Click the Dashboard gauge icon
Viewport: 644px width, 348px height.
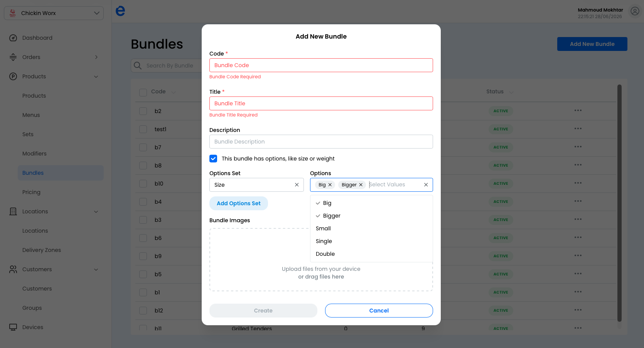13,38
